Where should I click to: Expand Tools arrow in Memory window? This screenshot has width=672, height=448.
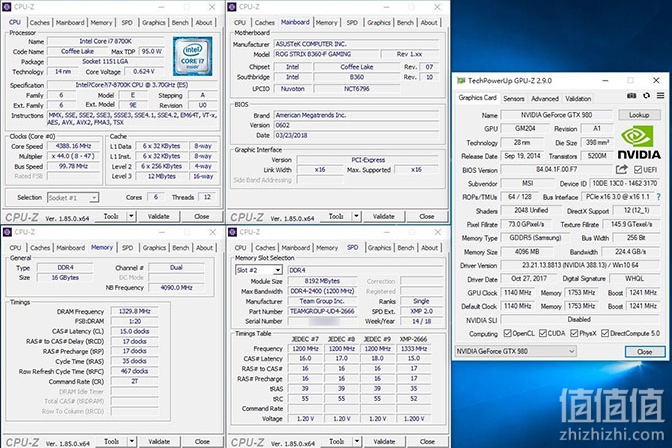coord(132,442)
